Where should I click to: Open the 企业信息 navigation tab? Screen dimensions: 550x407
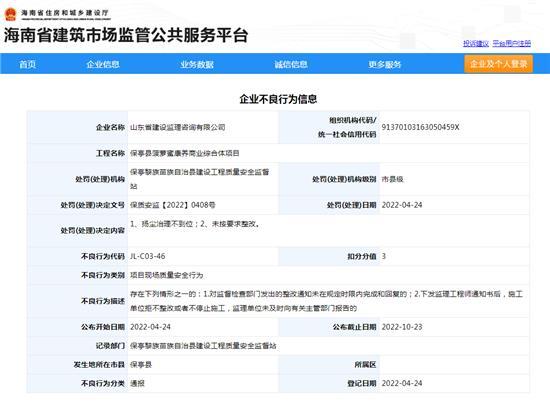pos(103,64)
